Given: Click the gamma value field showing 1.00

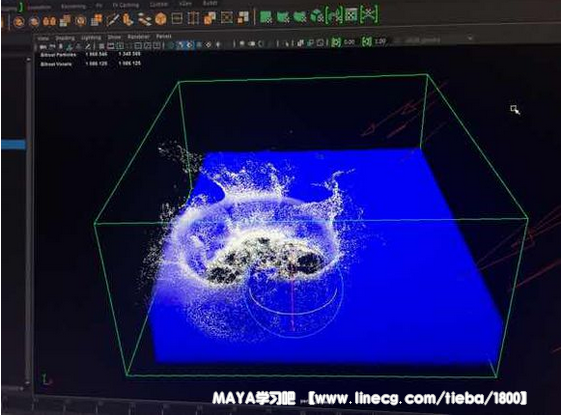Looking at the screenshot, I should [380, 41].
